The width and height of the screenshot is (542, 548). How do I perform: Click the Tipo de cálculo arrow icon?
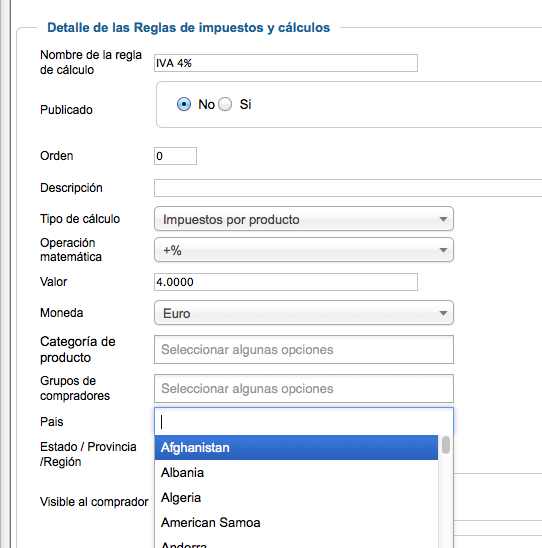443,219
